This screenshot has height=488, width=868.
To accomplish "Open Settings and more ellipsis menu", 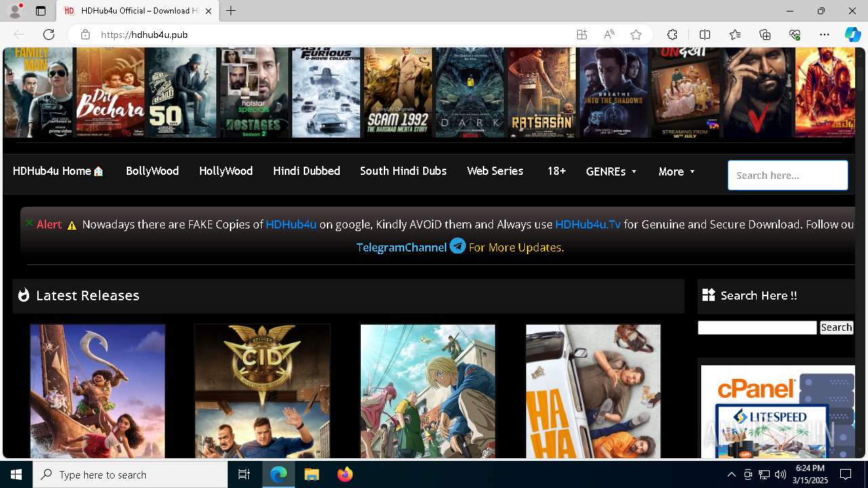I will [825, 35].
